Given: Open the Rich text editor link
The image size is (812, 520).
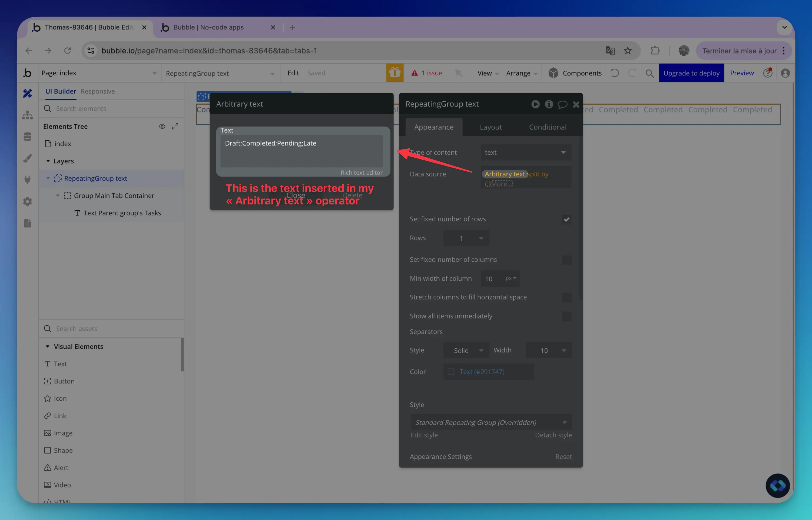Looking at the screenshot, I should pyautogui.click(x=361, y=173).
